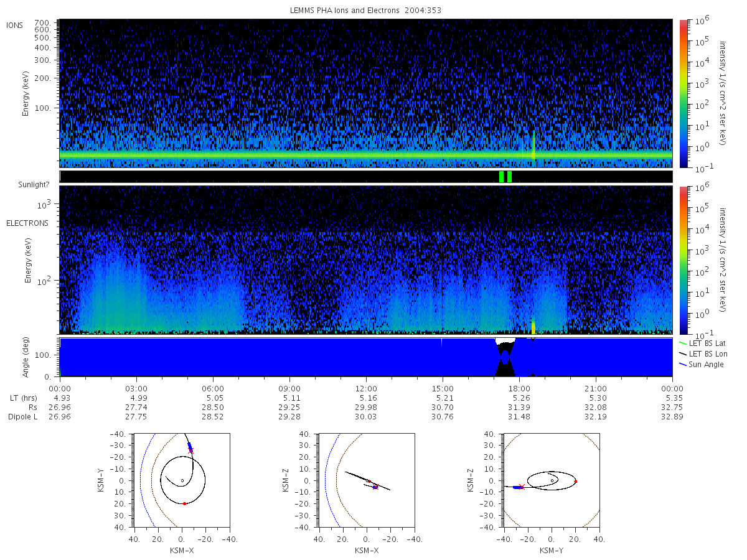Click the 12:00 time axis label
The width and height of the screenshot is (747, 560).
click(x=366, y=388)
